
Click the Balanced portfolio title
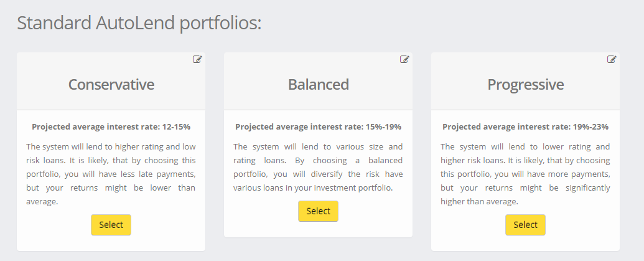click(x=318, y=85)
